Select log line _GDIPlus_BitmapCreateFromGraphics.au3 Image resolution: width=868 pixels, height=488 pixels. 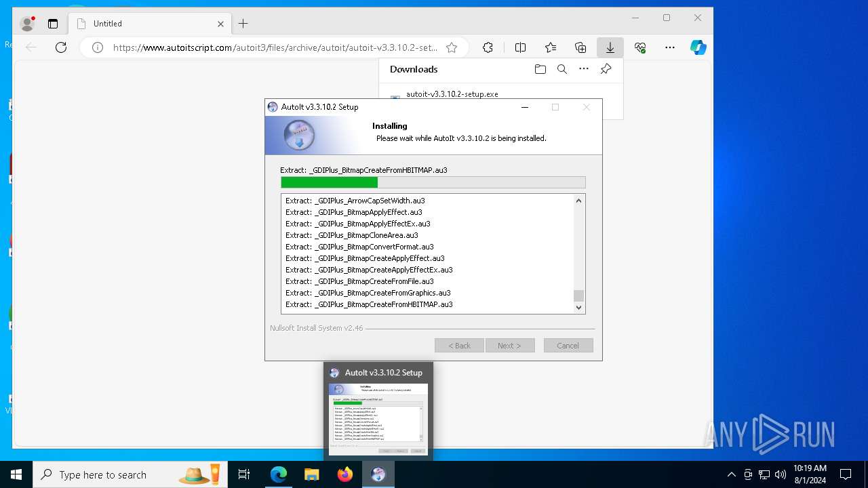click(x=368, y=293)
